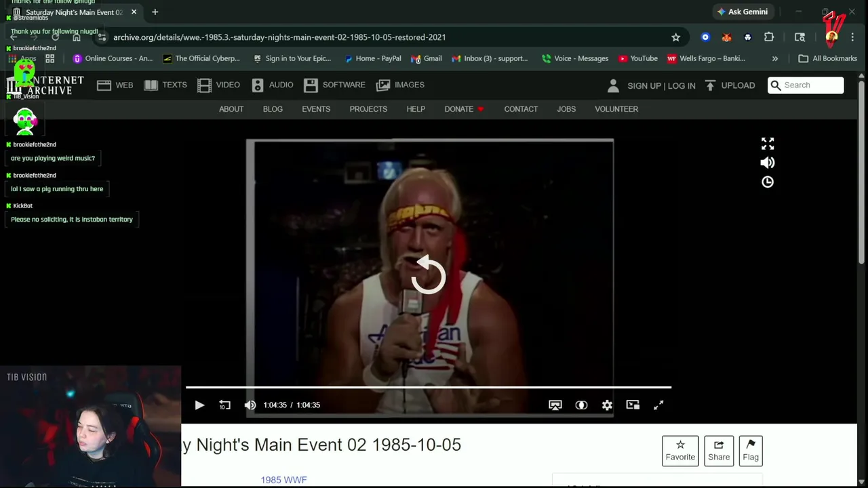Screen dimensions: 868x488
Task: Open the JOBS link
Action: [566, 109]
